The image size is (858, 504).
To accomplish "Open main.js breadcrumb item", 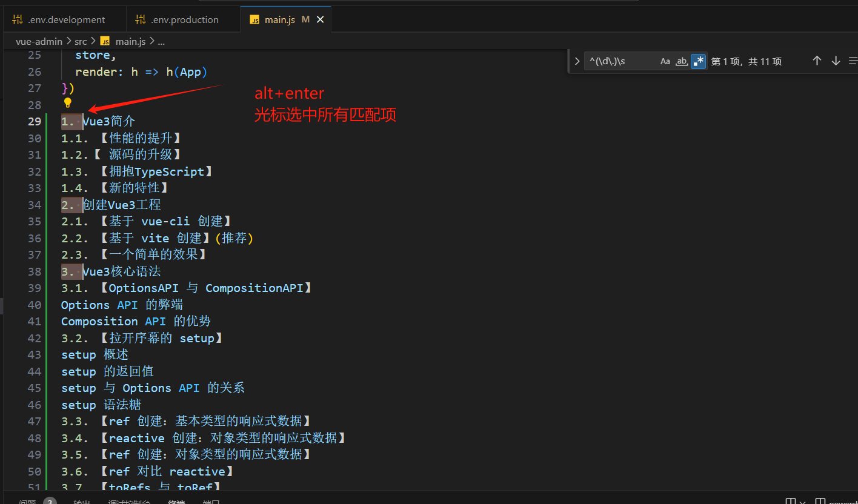I will tap(131, 41).
